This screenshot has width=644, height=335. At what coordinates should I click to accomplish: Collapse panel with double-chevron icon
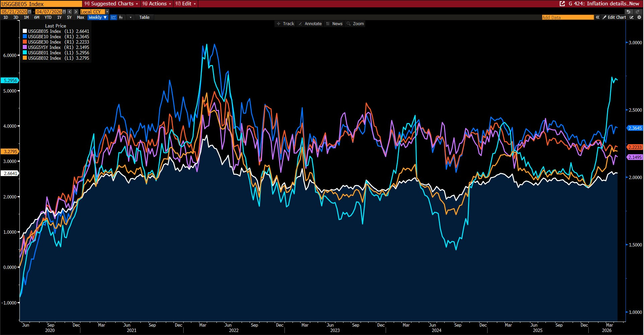point(597,17)
